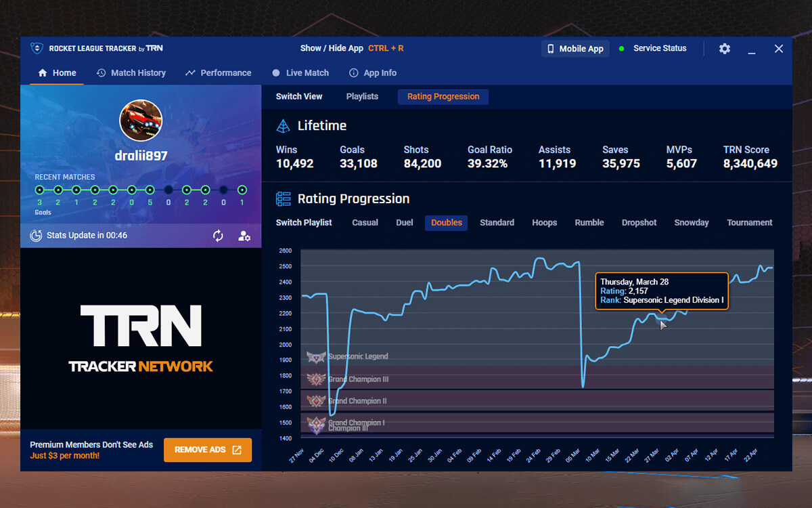Select the first recent match circle

pyautogui.click(x=40, y=190)
